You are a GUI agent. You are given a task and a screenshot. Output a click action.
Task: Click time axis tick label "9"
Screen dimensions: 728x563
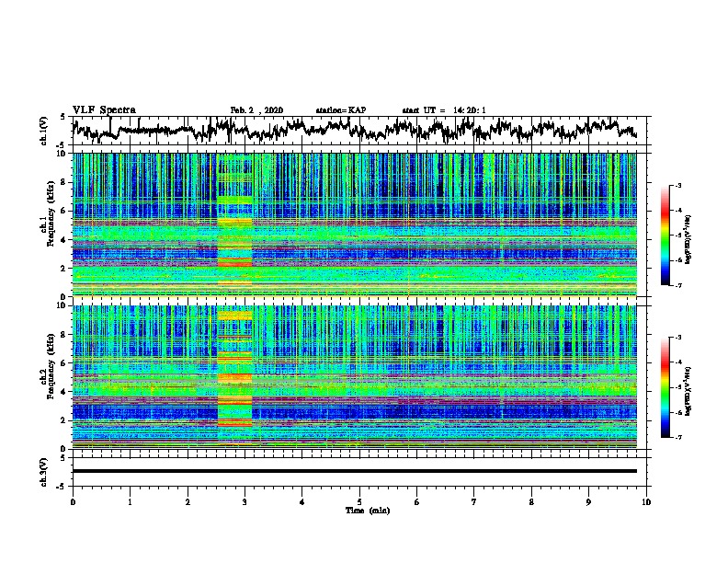588,502
